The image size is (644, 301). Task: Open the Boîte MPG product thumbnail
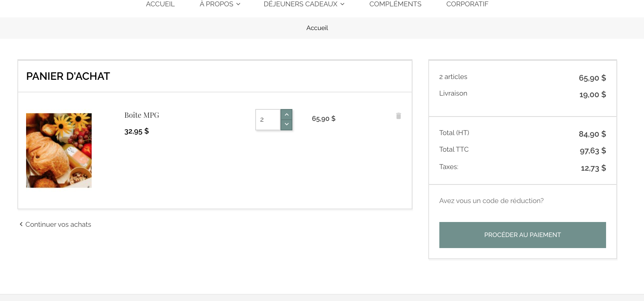click(x=59, y=150)
